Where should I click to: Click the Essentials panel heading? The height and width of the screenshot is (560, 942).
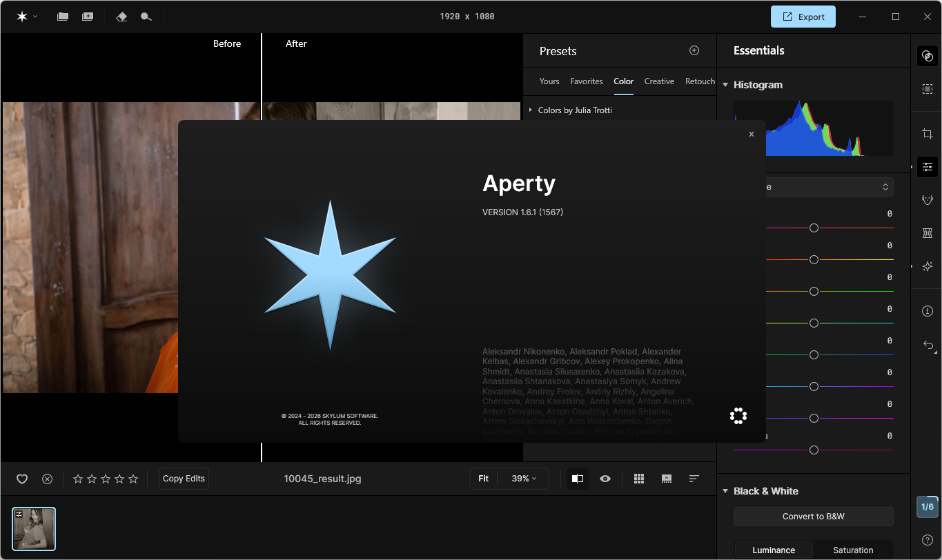click(x=759, y=50)
